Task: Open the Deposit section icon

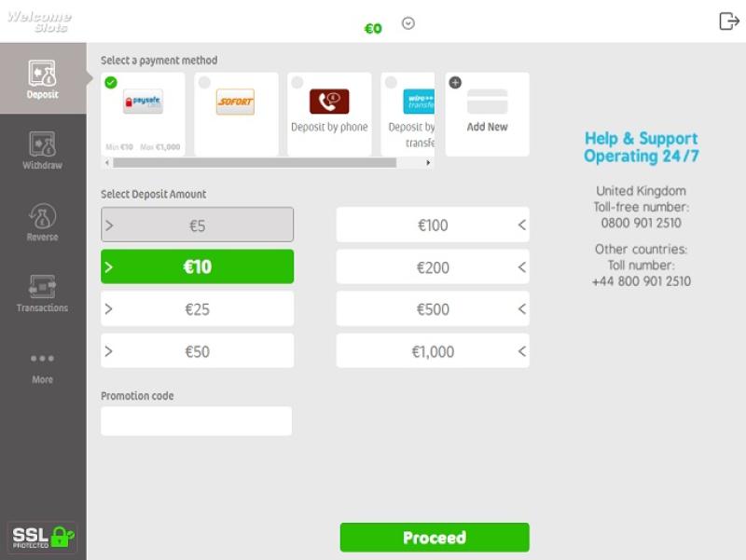Action: (x=42, y=75)
